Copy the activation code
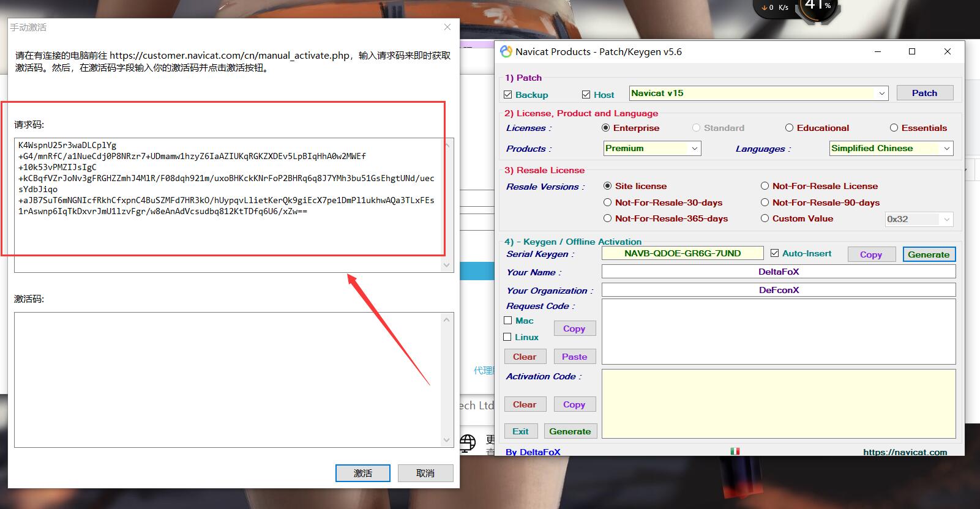The width and height of the screenshot is (980, 509). 574,404
